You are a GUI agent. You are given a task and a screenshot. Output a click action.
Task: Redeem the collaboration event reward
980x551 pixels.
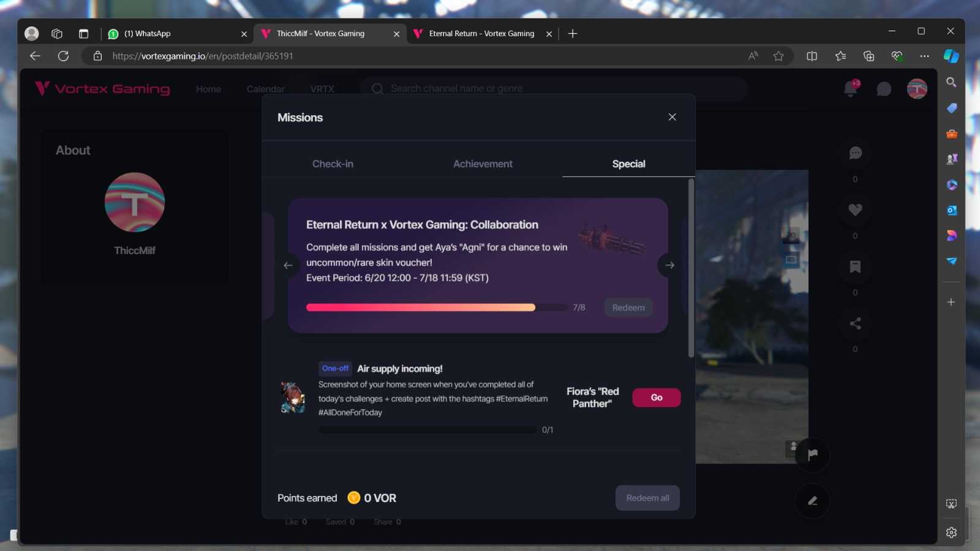click(628, 307)
